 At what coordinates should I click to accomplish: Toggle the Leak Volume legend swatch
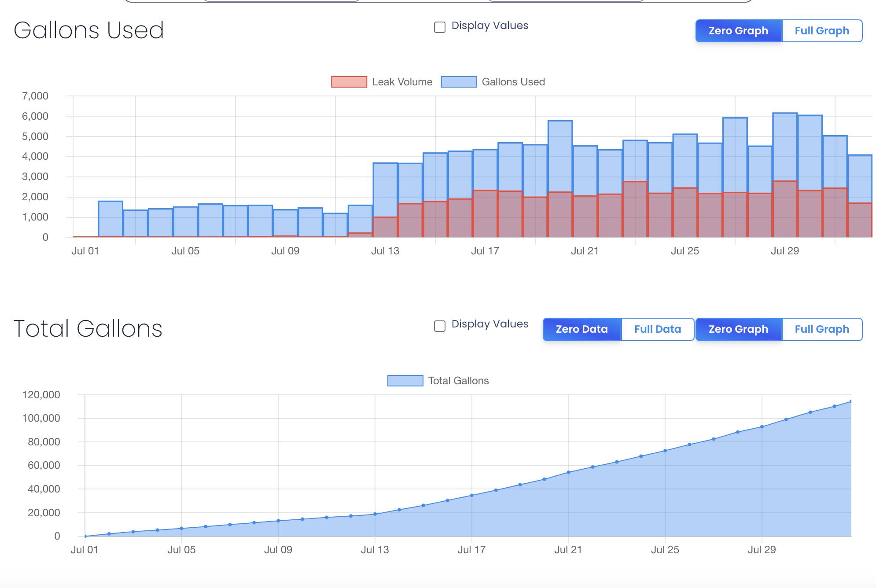tap(349, 82)
